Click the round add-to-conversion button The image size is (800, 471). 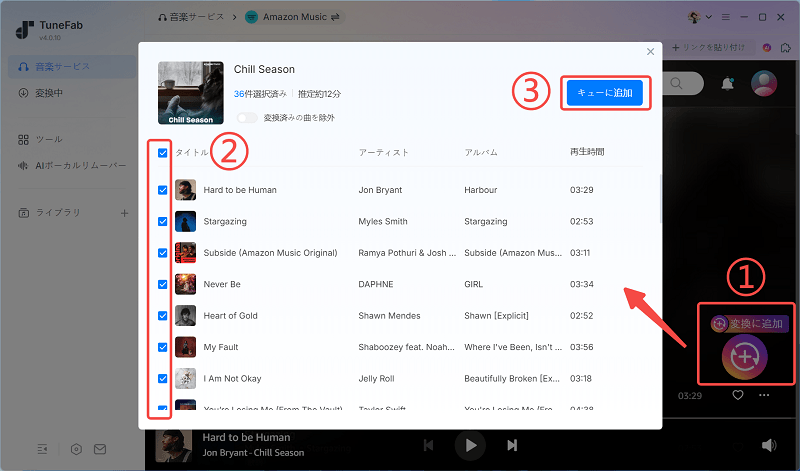tap(745, 357)
